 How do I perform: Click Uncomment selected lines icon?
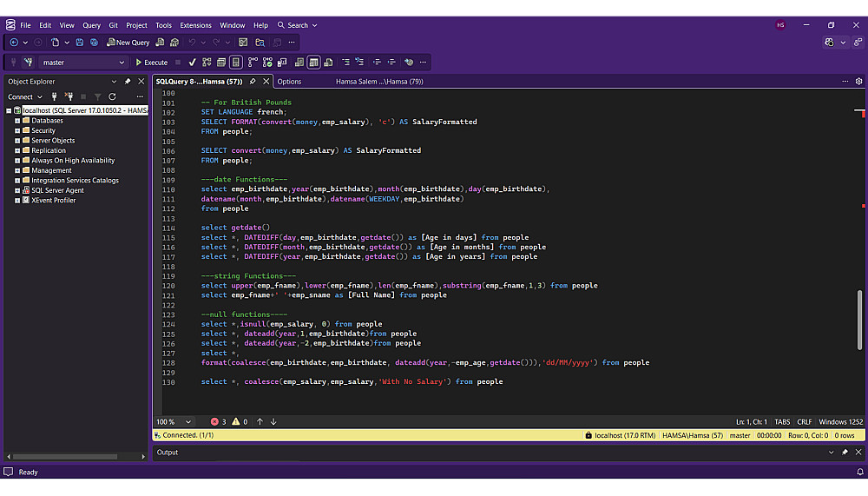[x=360, y=62]
